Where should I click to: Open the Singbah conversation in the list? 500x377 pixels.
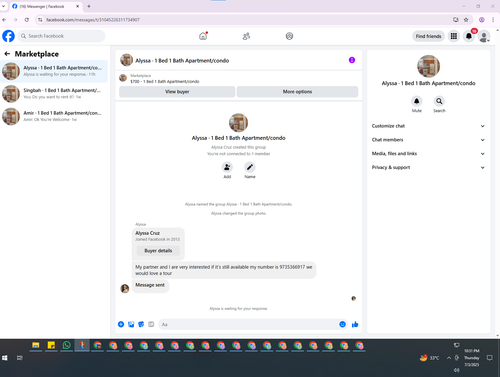54,94
